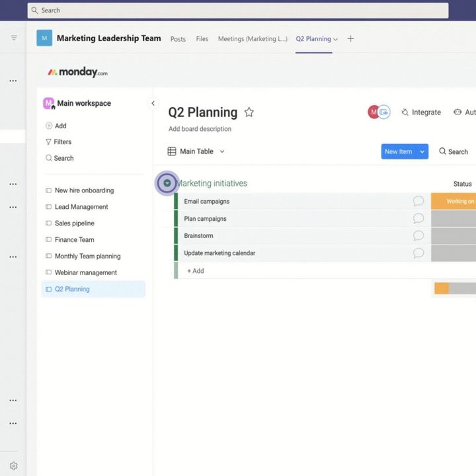Screen dimensions: 476x476
Task: Click the Marketing initiatives group title
Action: [x=212, y=183]
